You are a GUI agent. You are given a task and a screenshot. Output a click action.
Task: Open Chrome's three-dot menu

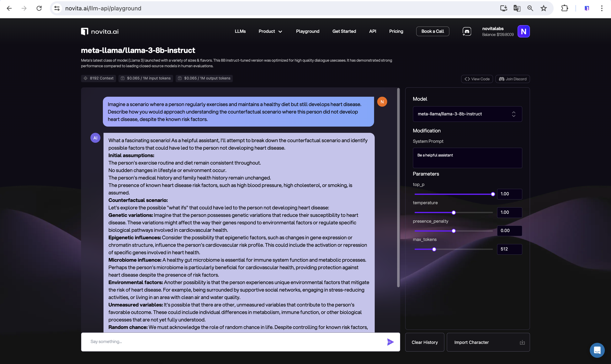(x=601, y=8)
